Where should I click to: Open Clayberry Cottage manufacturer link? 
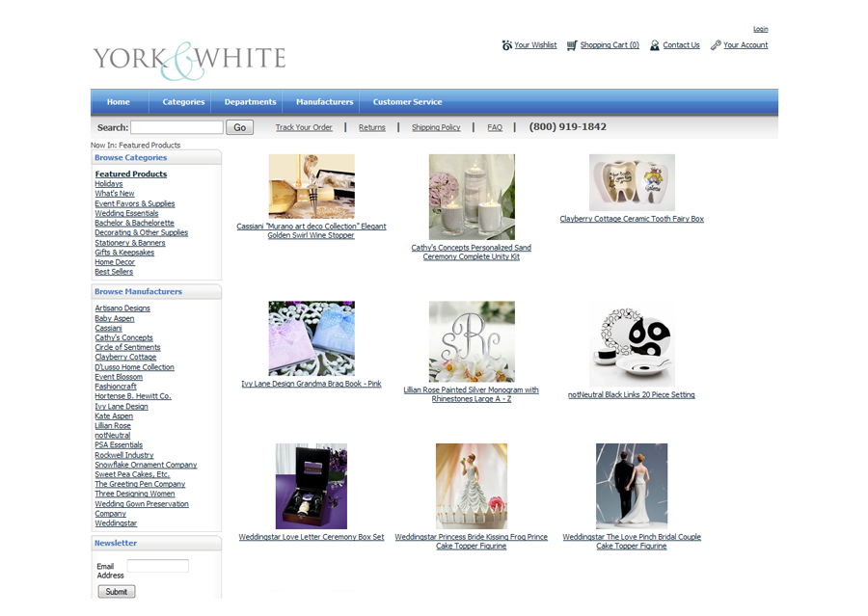[125, 357]
